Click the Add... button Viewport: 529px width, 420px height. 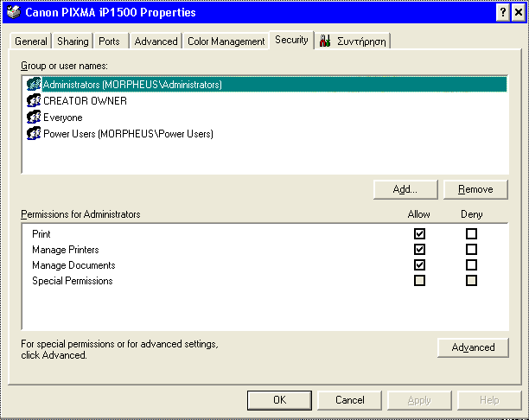[x=405, y=189]
